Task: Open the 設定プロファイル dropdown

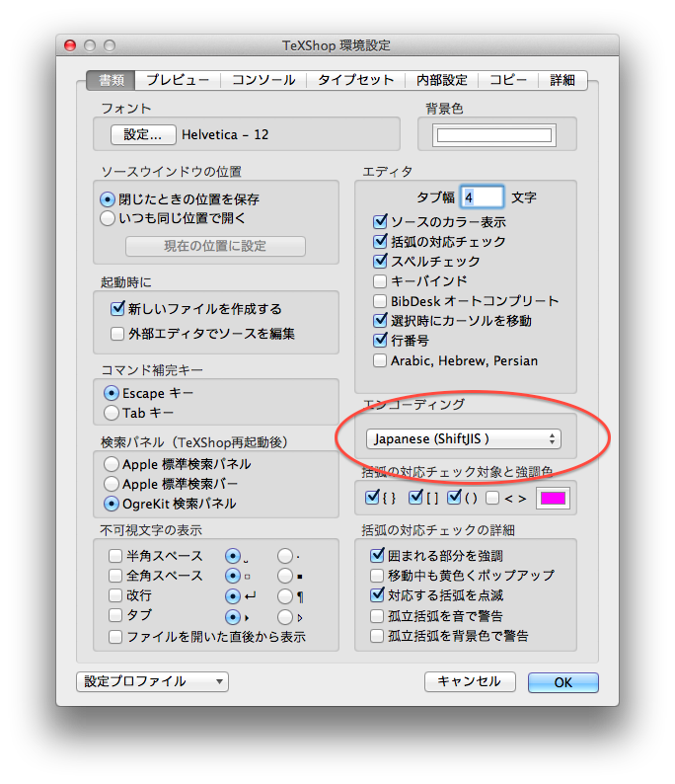Action: click(152, 682)
